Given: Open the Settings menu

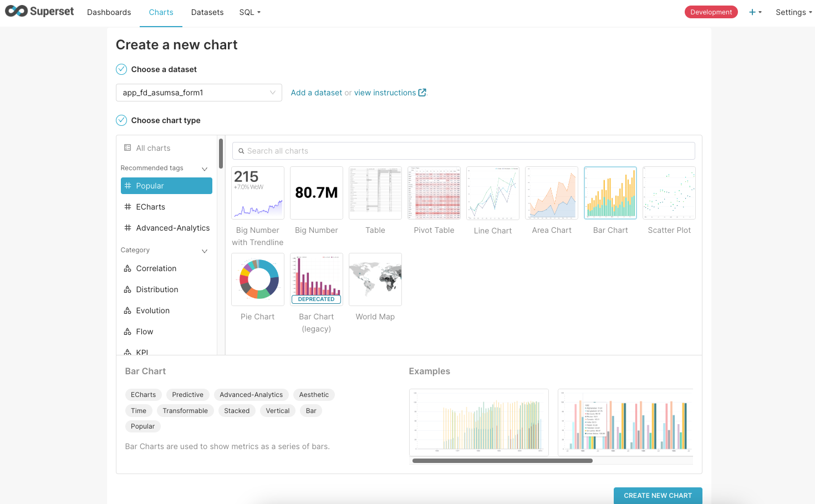Looking at the screenshot, I should (x=793, y=12).
